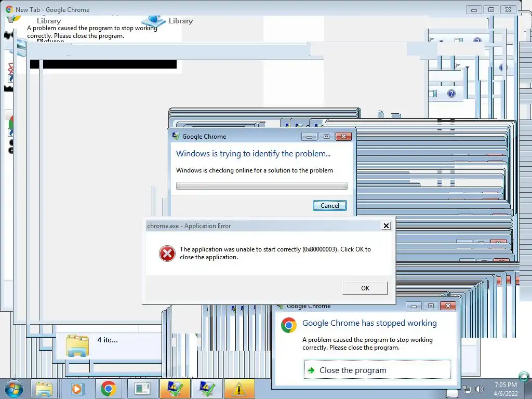532x399 pixels.
Task: Click 'chrome.exe - Application Error' title text
Action: tap(189, 226)
